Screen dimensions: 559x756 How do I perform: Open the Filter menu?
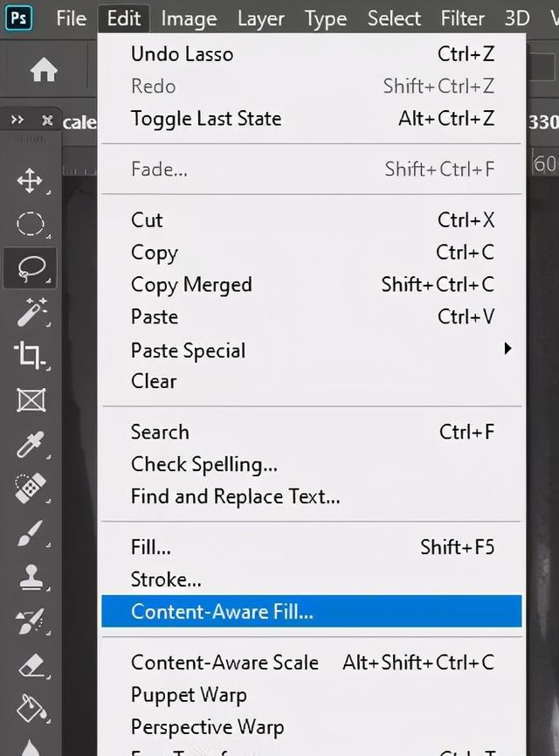tap(463, 18)
